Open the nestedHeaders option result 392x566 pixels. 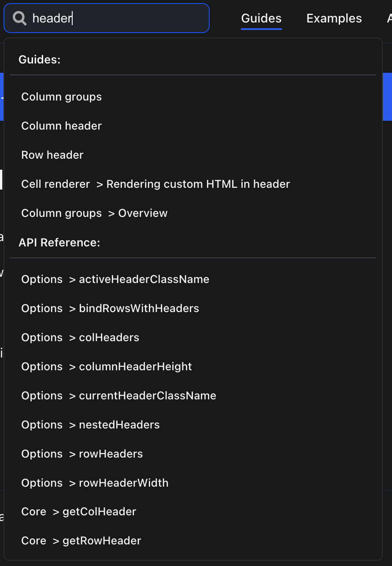(90, 424)
